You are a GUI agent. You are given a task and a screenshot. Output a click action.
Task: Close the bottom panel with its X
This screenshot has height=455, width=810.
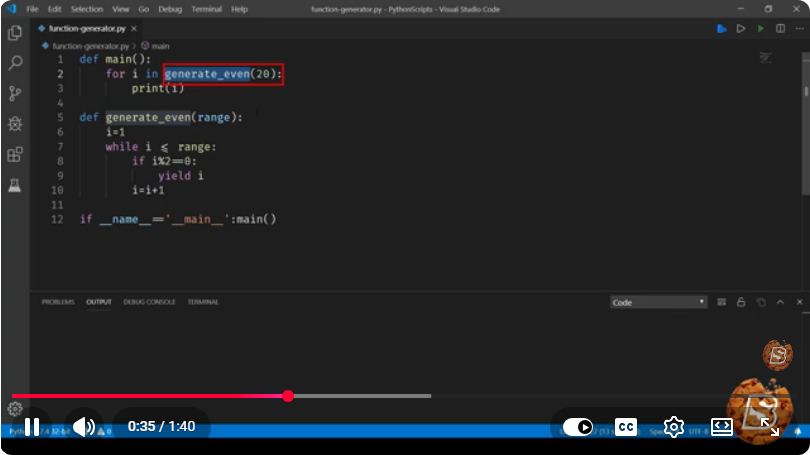(800, 302)
